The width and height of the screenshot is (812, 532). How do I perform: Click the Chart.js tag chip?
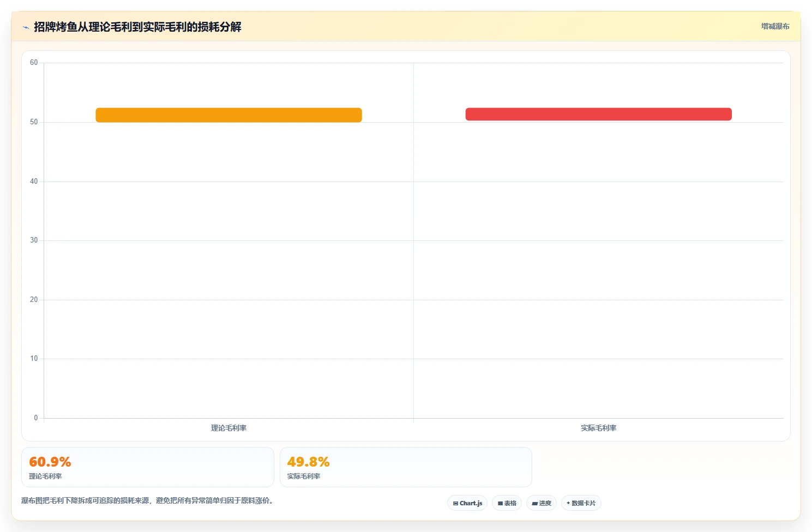pos(467,503)
